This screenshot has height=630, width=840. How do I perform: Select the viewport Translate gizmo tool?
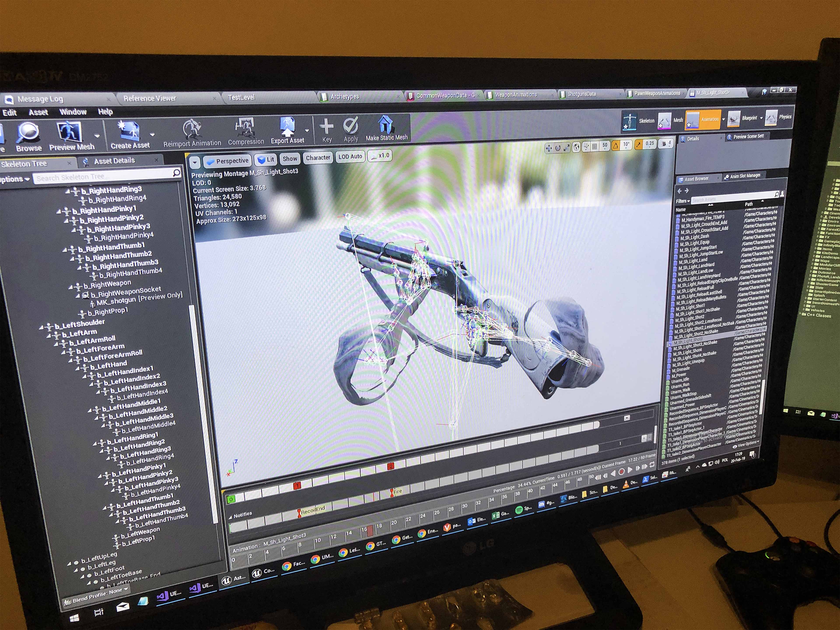[549, 149]
